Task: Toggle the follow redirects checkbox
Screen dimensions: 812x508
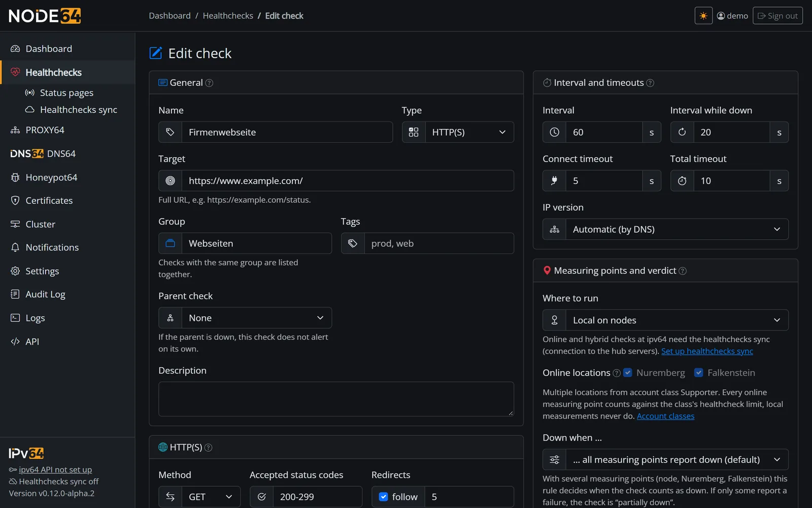Action: 384,497
